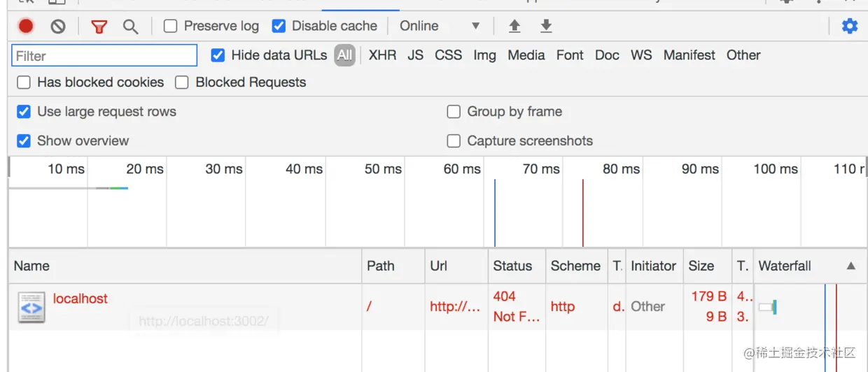
Task: Filter requests by Img
Action: tap(484, 55)
